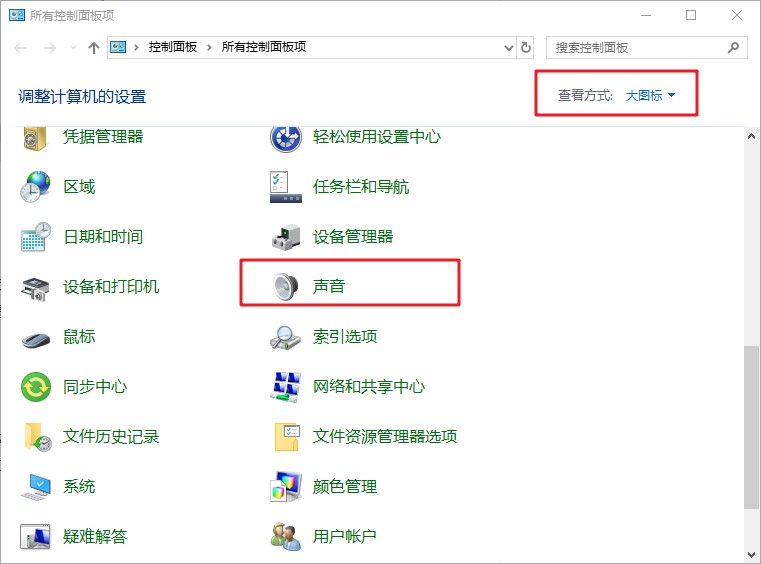The height and width of the screenshot is (564, 761).
Task: Expand the chevron after 控制面板 breadcrumb
Action: pyautogui.click(x=209, y=47)
